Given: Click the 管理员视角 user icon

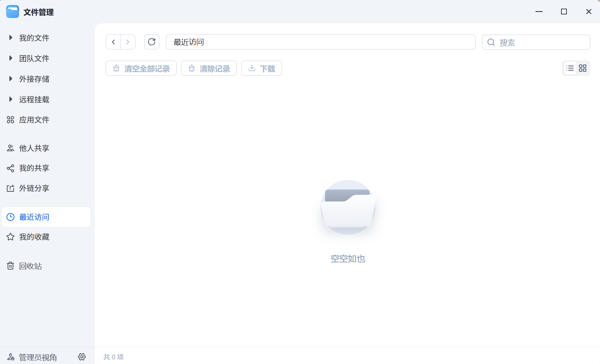Looking at the screenshot, I should coord(11,357).
